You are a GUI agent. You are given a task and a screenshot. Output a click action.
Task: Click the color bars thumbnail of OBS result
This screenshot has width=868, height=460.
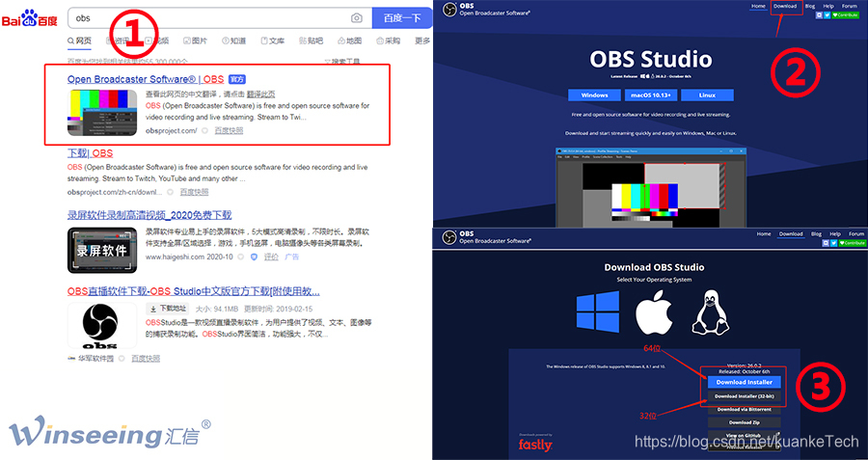coord(102,113)
